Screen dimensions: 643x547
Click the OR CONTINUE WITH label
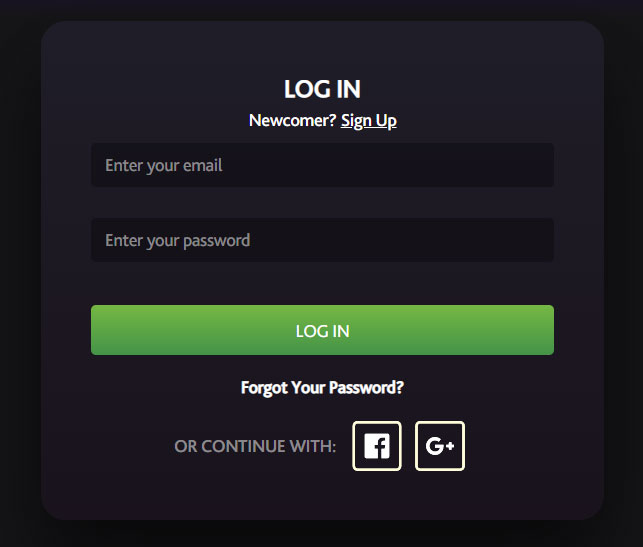[x=255, y=446]
